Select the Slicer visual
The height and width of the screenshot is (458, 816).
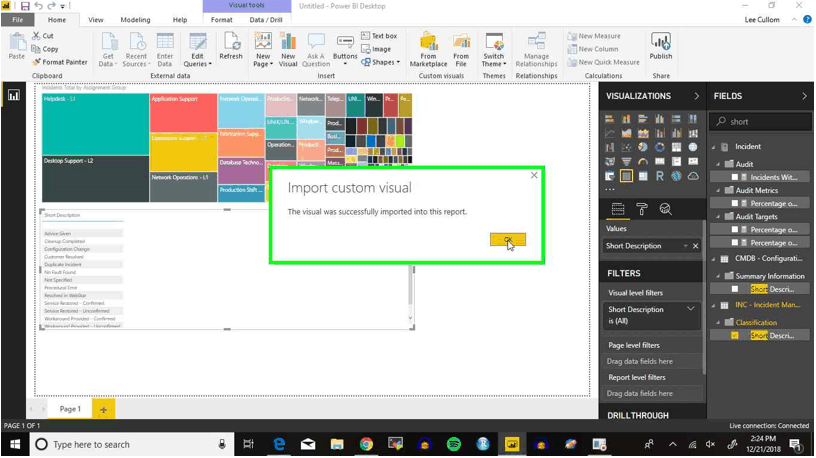coord(609,176)
